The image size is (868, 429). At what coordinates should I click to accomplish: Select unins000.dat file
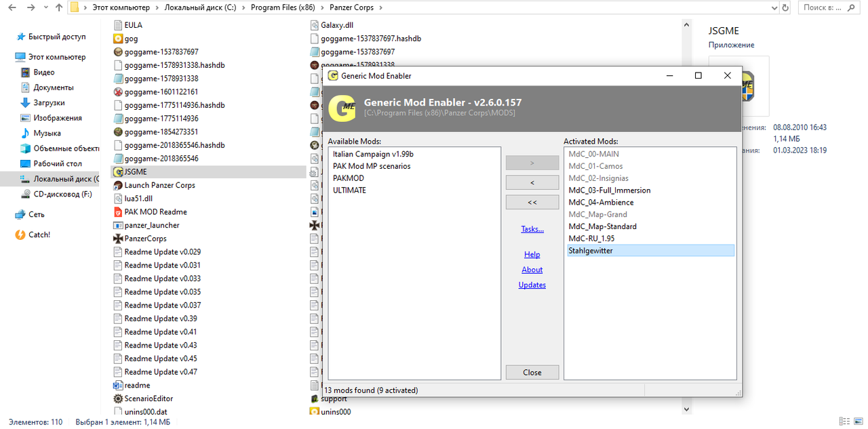[140, 411]
